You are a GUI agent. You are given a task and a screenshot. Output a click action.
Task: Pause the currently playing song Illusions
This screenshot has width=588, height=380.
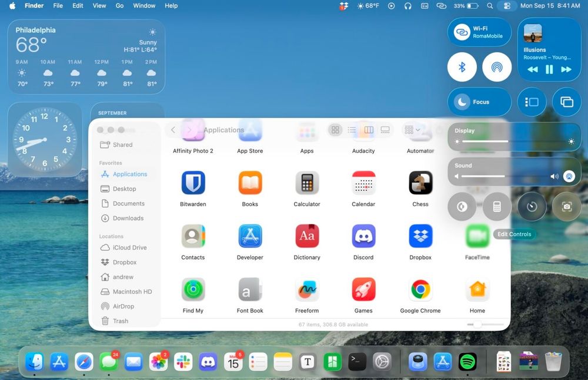click(x=549, y=69)
